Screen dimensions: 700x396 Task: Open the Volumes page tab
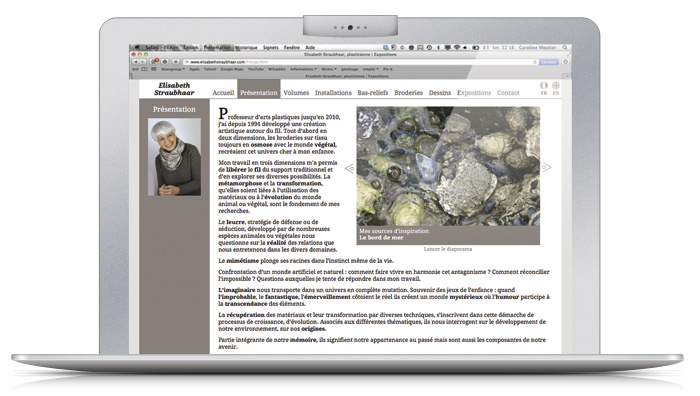tap(296, 93)
